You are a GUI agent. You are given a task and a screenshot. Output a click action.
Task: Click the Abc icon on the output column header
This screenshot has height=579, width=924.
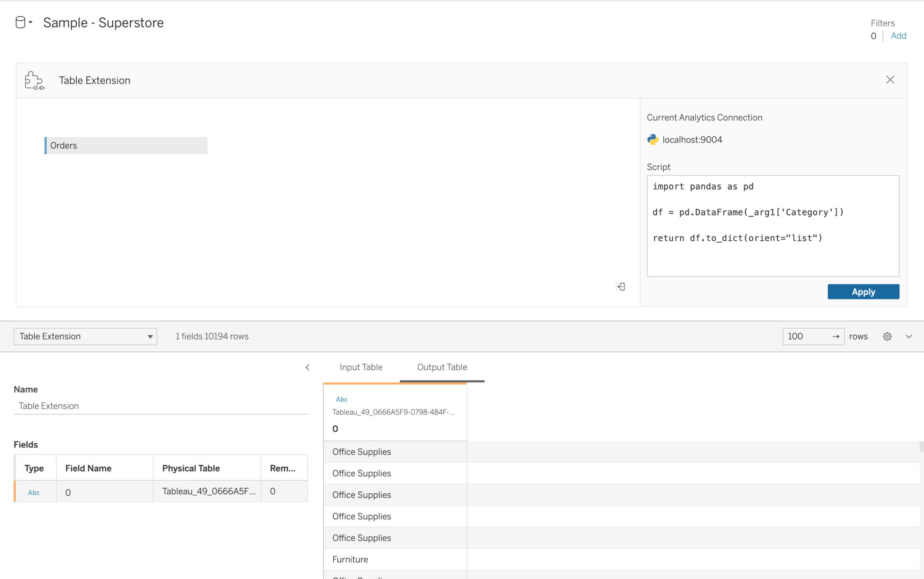[x=342, y=399]
